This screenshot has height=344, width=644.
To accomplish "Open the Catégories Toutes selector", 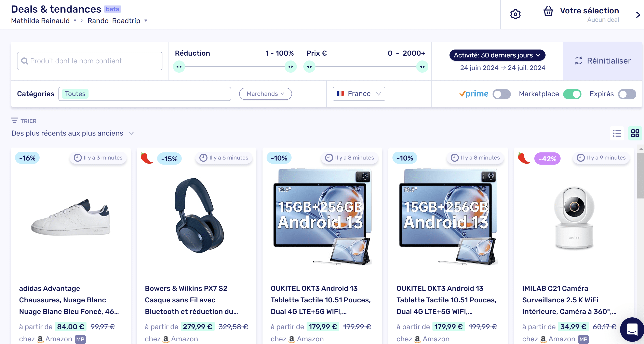I will 145,94.
